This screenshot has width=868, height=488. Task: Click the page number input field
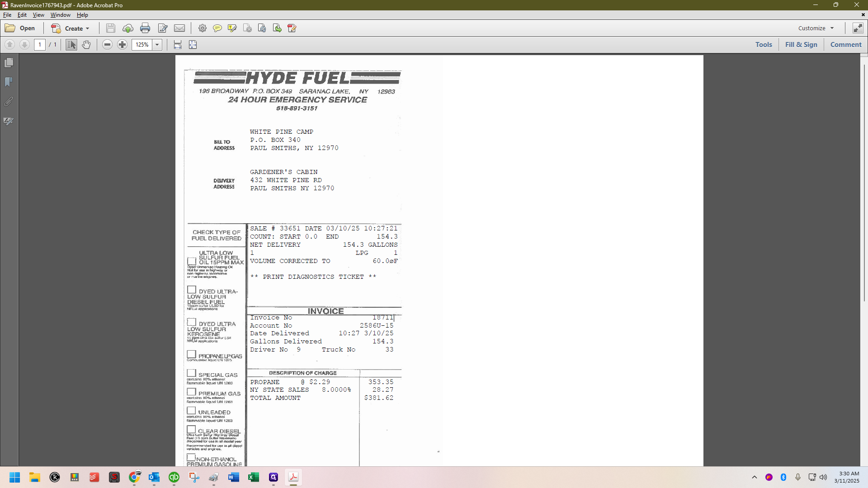40,45
